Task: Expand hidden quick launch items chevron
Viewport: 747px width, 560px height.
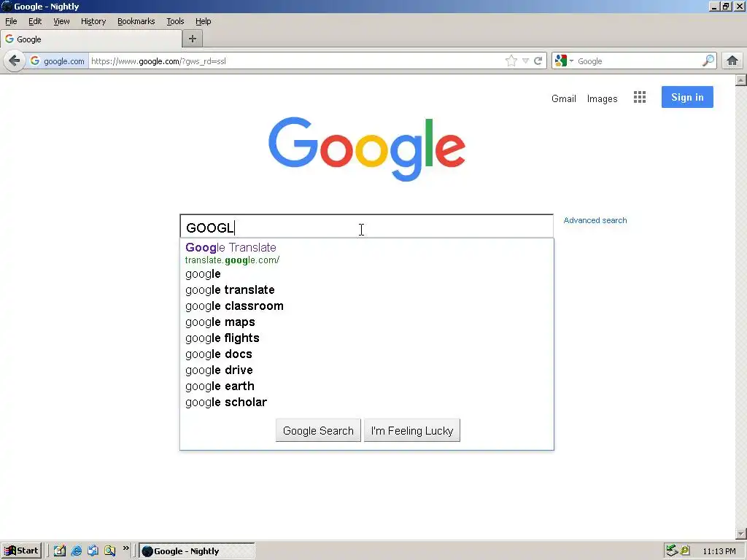Action: coord(125,548)
